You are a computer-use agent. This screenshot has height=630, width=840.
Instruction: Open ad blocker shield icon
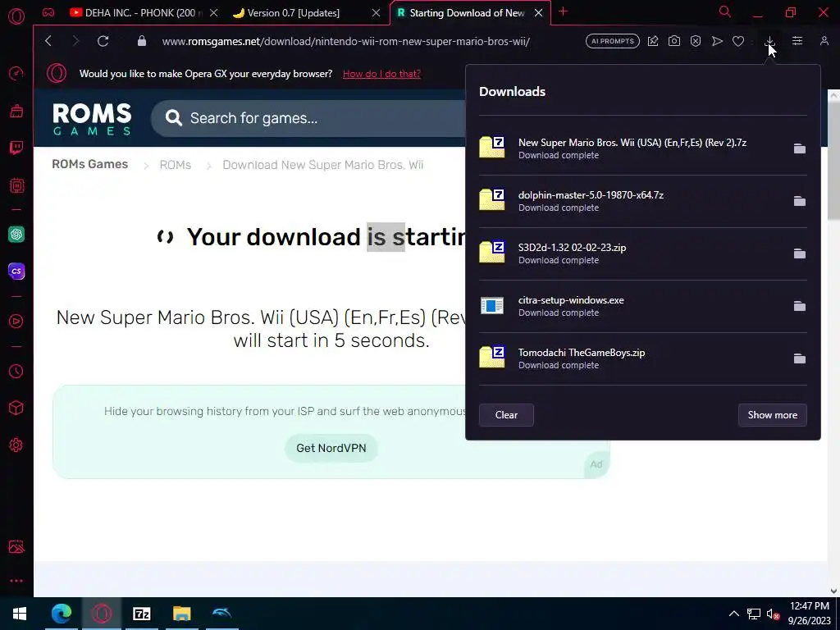coord(696,41)
